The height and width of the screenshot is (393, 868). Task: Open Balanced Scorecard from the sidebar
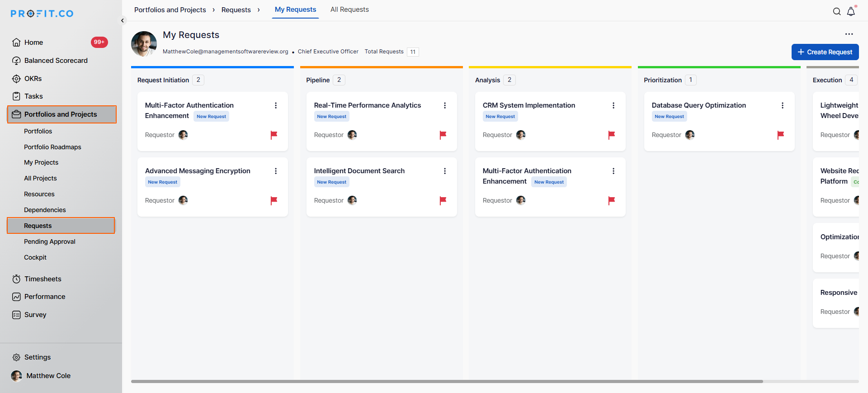tap(56, 61)
